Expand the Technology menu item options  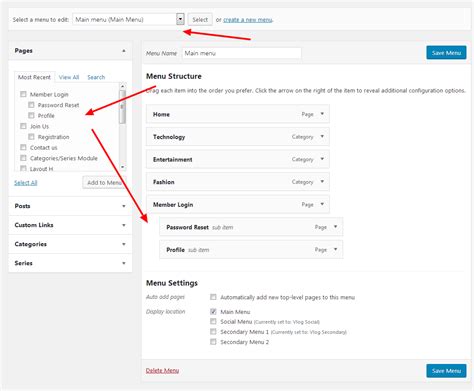click(322, 136)
